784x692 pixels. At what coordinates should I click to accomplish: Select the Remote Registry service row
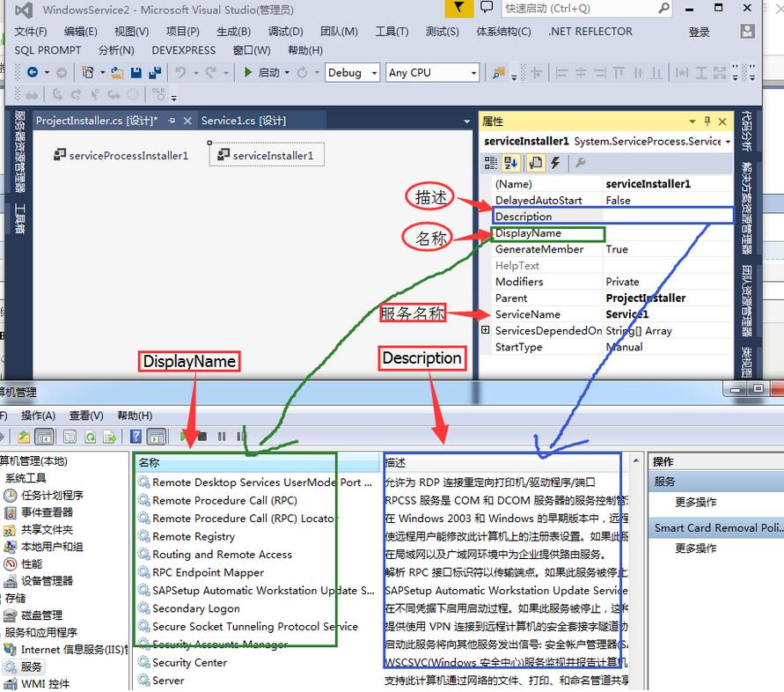coord(194,536)
